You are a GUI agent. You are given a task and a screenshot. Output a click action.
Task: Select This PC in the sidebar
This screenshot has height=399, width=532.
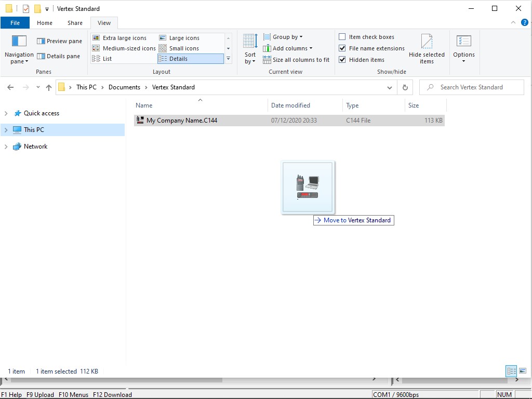(x=34, y=129)
